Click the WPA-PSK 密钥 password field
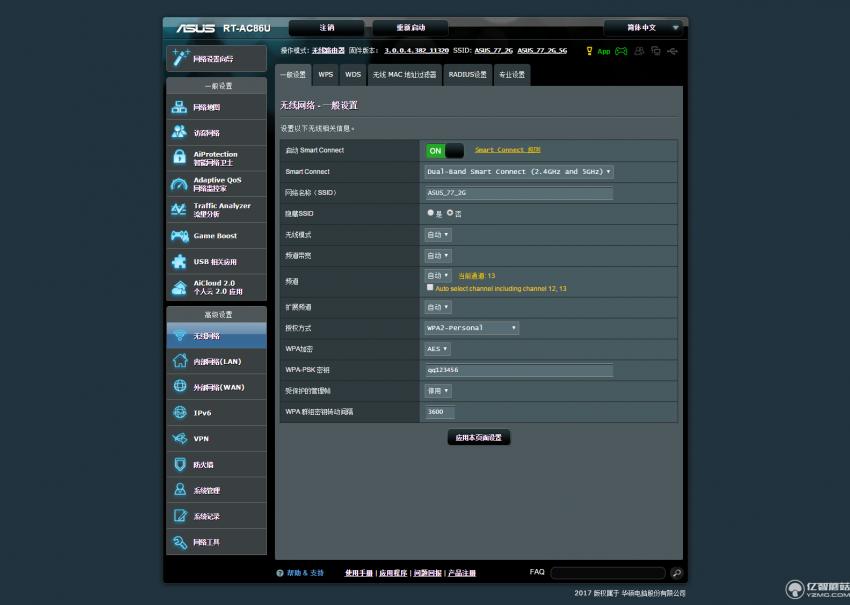The height and width of the screenshot is (605, 850). (x=518, y=369)
